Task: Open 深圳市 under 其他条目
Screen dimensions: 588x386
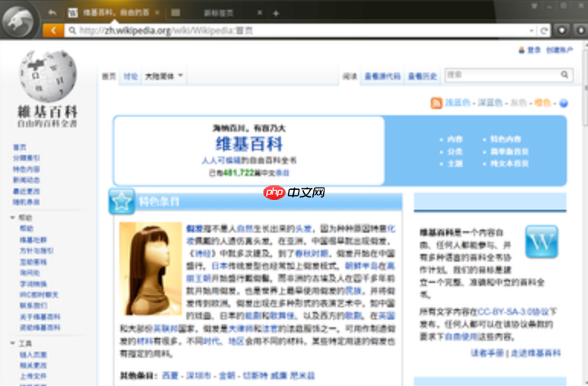Action: pos(199,375)
